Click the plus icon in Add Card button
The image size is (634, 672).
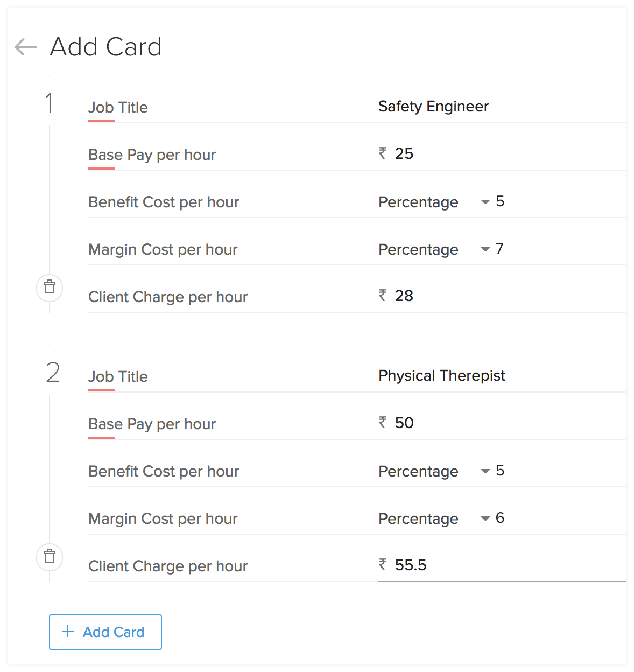(68, 632)
